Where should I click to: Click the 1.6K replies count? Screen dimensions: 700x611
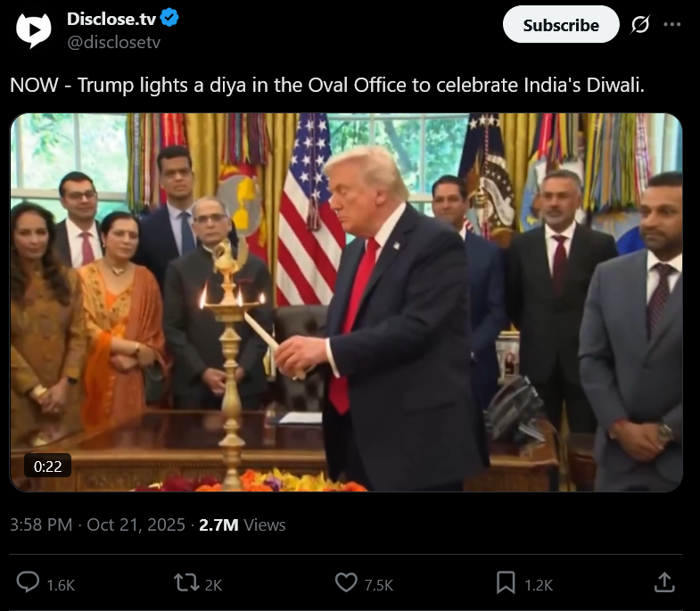[x=61, y=585]
